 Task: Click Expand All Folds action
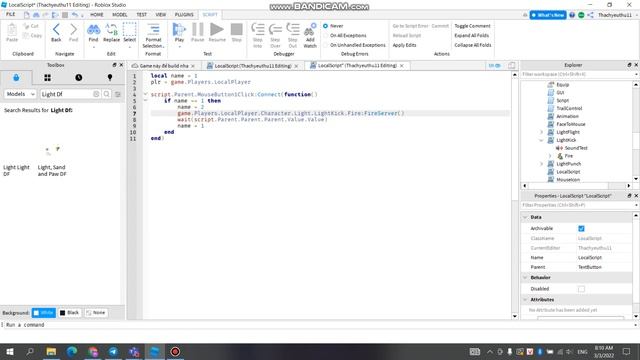471,36
